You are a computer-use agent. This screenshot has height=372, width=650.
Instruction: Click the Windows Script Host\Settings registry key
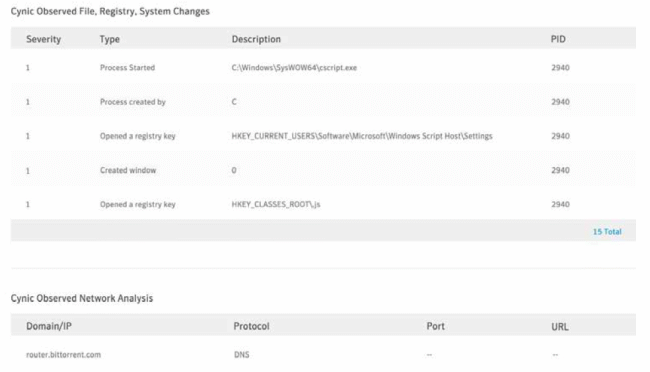362,136
